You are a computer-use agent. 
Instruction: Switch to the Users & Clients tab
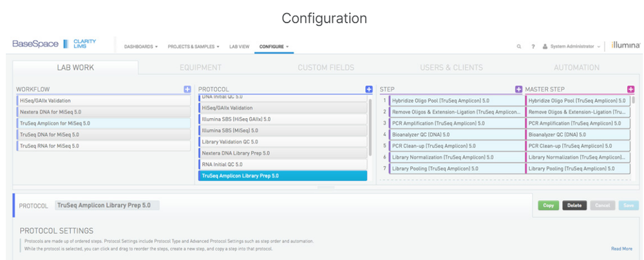451,68
